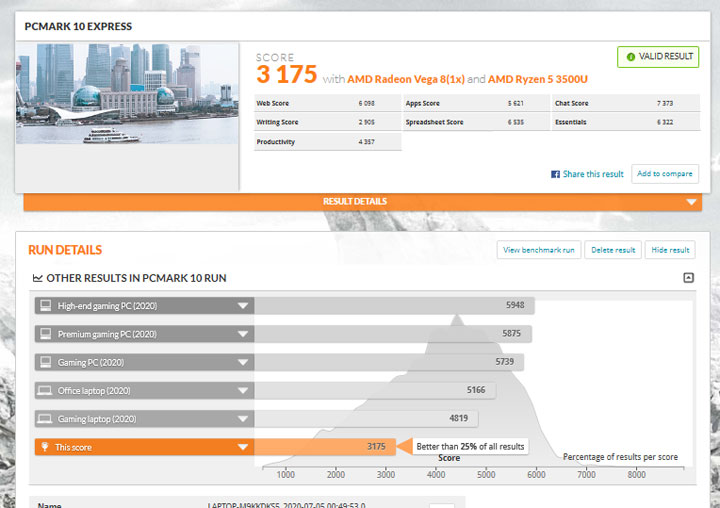Open the AMD Ryzen 5 3500U link
720x508 pixels.
pos(537,78)
